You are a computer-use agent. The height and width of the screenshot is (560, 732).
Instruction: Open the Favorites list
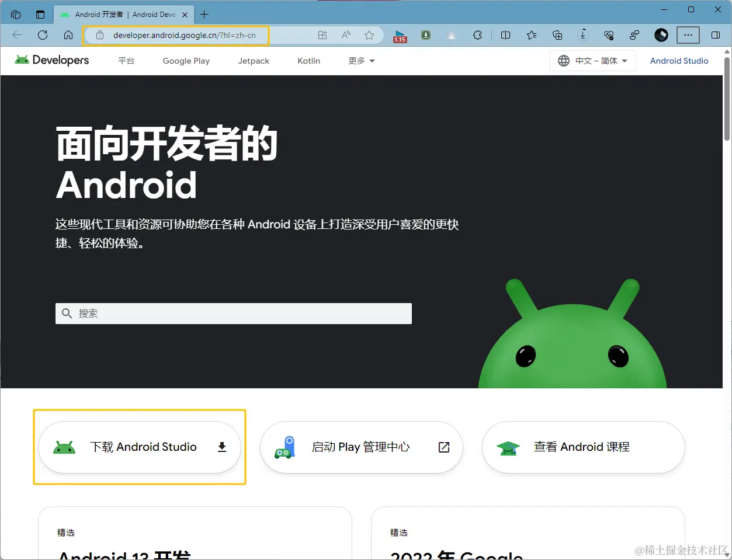pos(532,35)
